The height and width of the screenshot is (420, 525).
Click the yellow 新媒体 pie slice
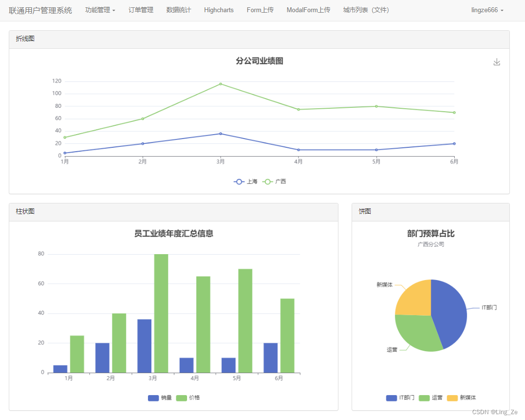point(416,300)
